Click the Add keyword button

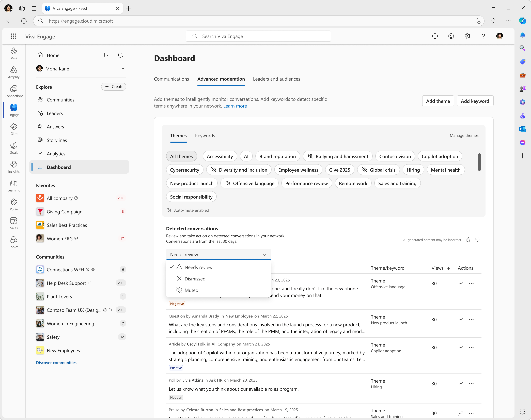[475, 101]
